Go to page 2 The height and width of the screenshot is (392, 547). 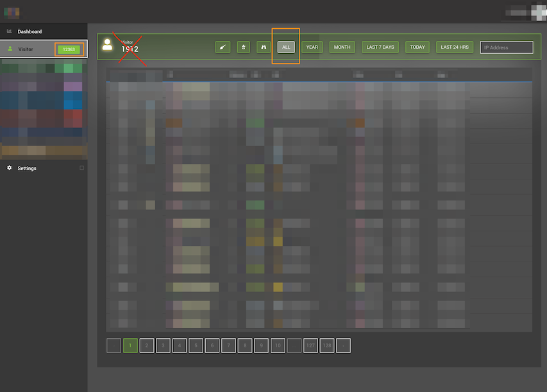(x=146, y=346)
